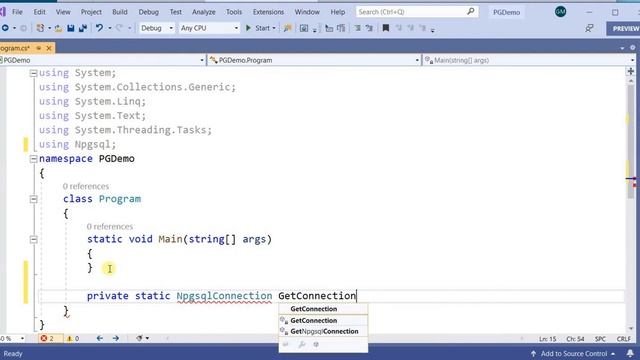Collapse the using directives region
The height and width of the screenshot is (360, 640).
click(x=33, y=73)
